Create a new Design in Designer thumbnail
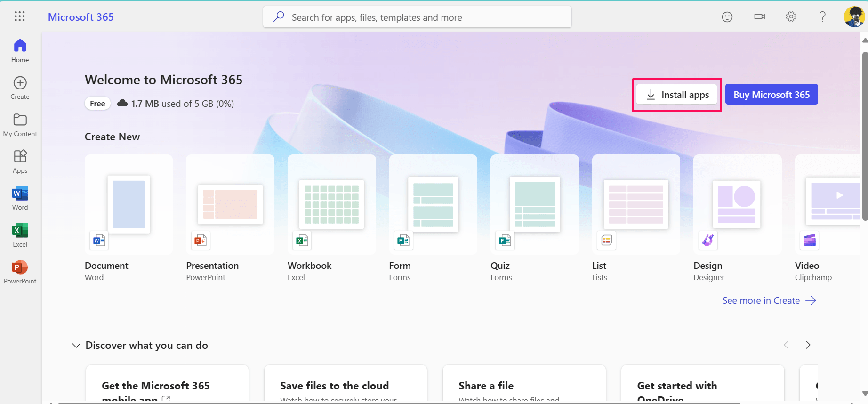Image resolution: width=868 pixels, height=404 pixels. (738, 204)
